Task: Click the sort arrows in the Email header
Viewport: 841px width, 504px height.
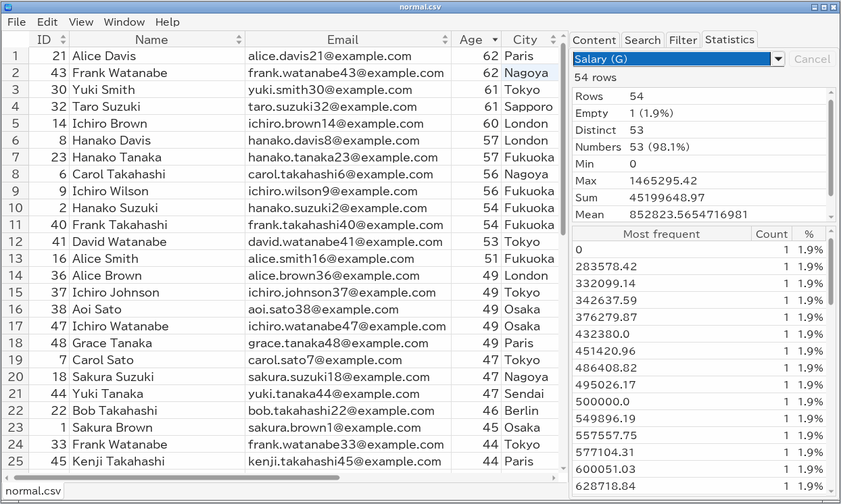Action: (445, 40)
